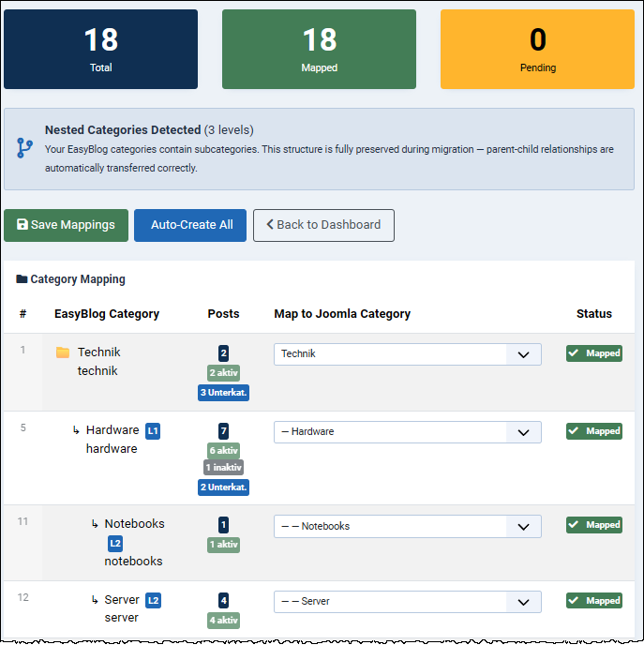Screen dimensions: 644x645
Task: Click the '4 aktiv' badge in Server row
Action: [223, 621]
